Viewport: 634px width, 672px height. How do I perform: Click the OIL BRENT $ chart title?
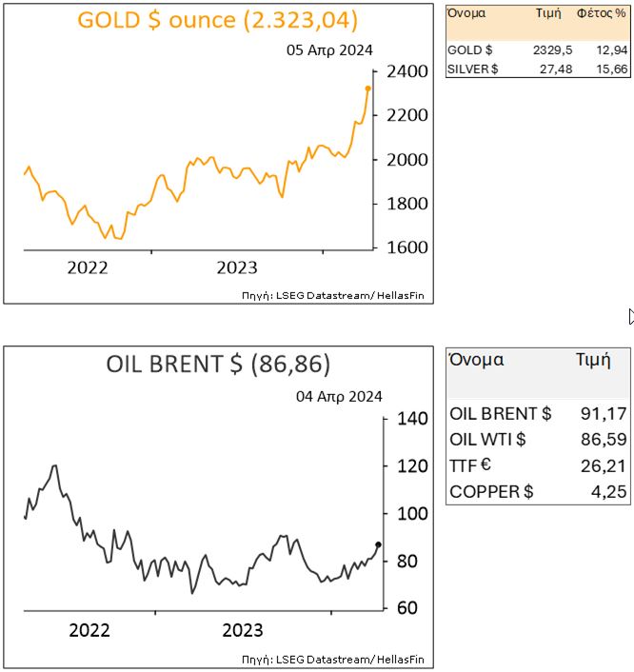point(218,365)
